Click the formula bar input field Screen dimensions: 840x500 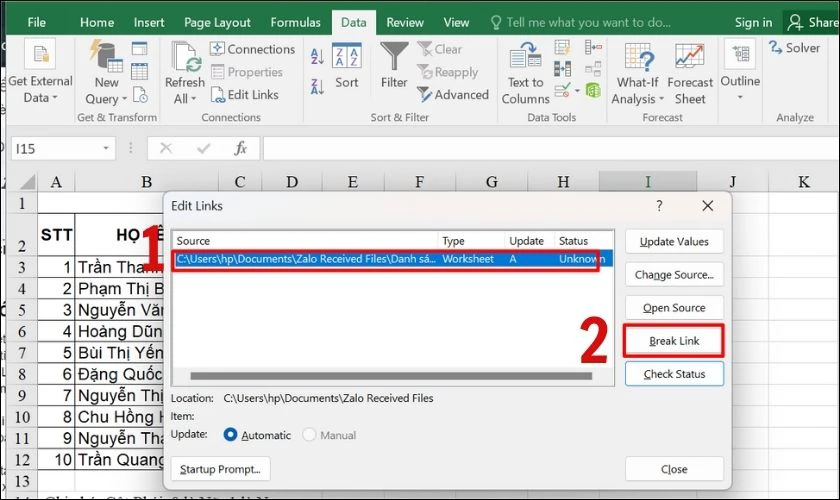click(551, 148)
